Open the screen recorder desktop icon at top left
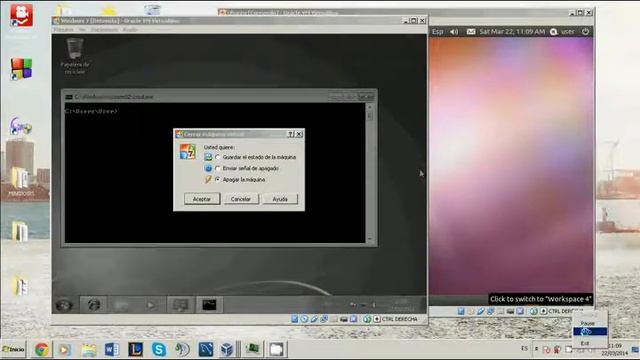Image resolution: width=640 pixels, height=360 pixels. pos(21,16)
